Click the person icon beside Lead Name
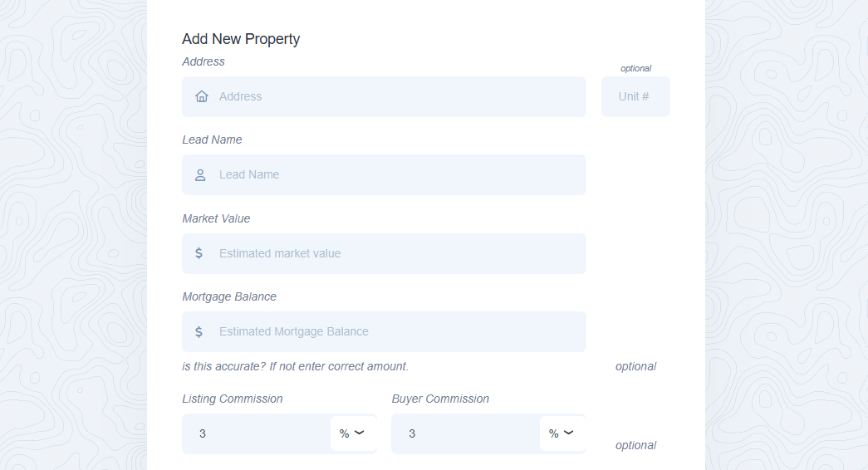Screen dimensions: 868x470 pos(200,175)
